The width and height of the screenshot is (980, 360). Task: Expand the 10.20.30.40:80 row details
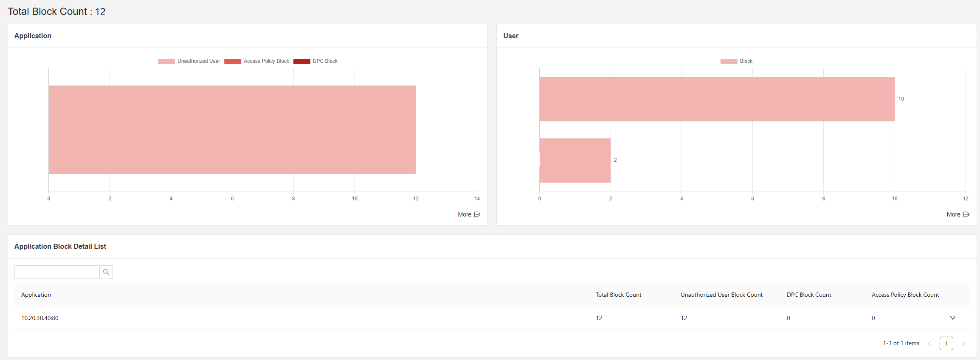coord(952,318)
